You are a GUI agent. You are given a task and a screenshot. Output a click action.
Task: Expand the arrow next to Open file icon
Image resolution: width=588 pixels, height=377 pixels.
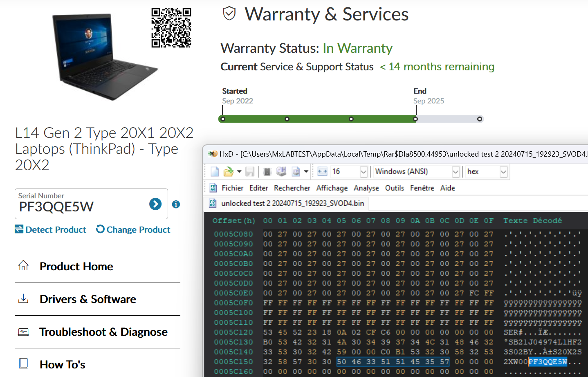[x=239, y=172]
